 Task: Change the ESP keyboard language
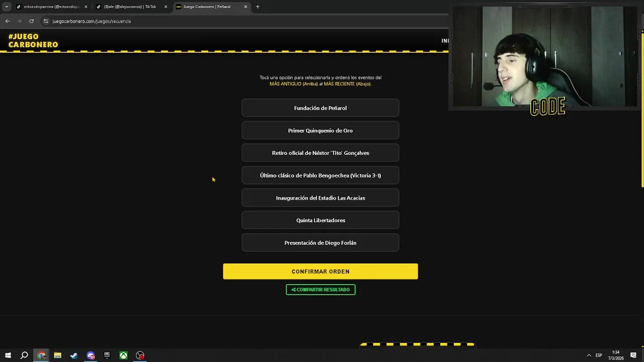599,355
